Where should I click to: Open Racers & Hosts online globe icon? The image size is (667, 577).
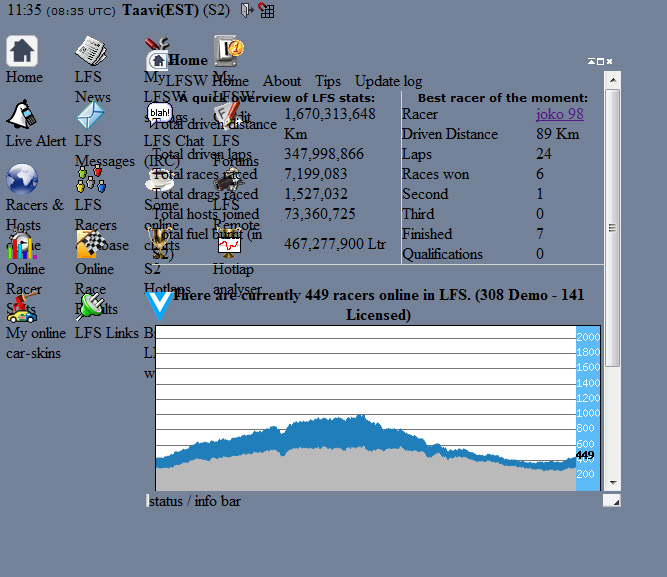[x=22, y=179]
